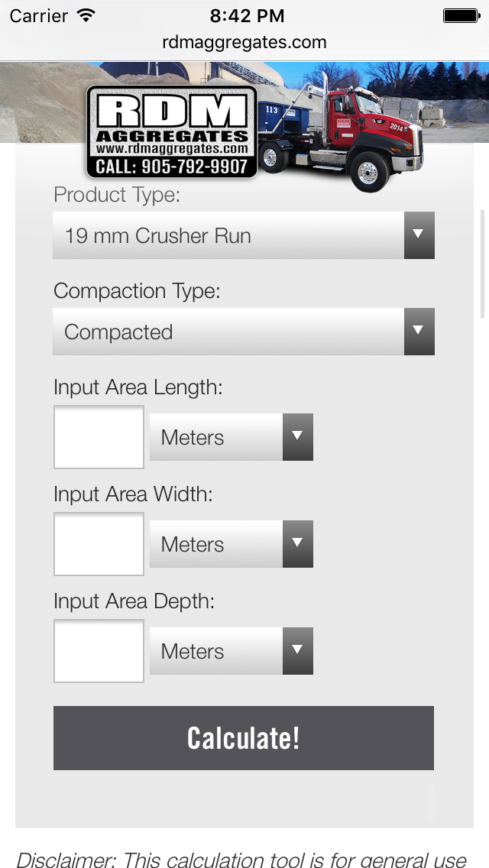Image resolution: width=489 pixels, height=868 pixels.
Task: Tap the battery icon in status bar
Action: pyautogui.click(x=461, y=15)
